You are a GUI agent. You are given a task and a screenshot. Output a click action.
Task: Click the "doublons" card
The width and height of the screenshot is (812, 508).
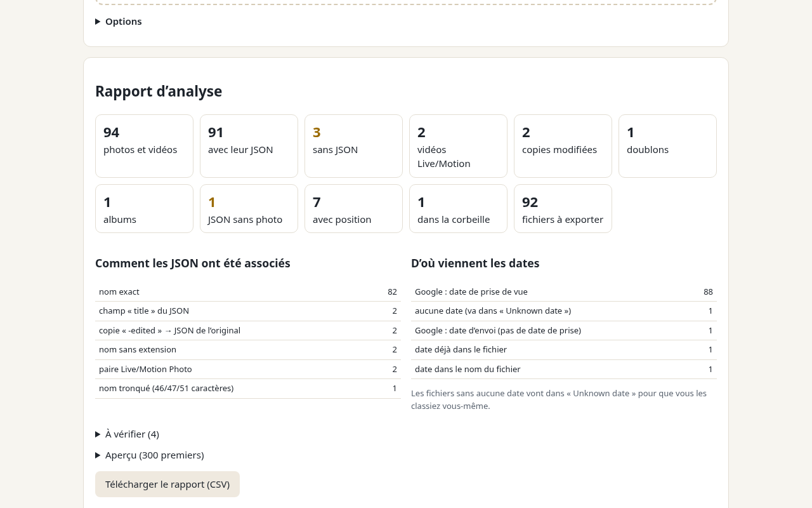[x=667, y=146]
